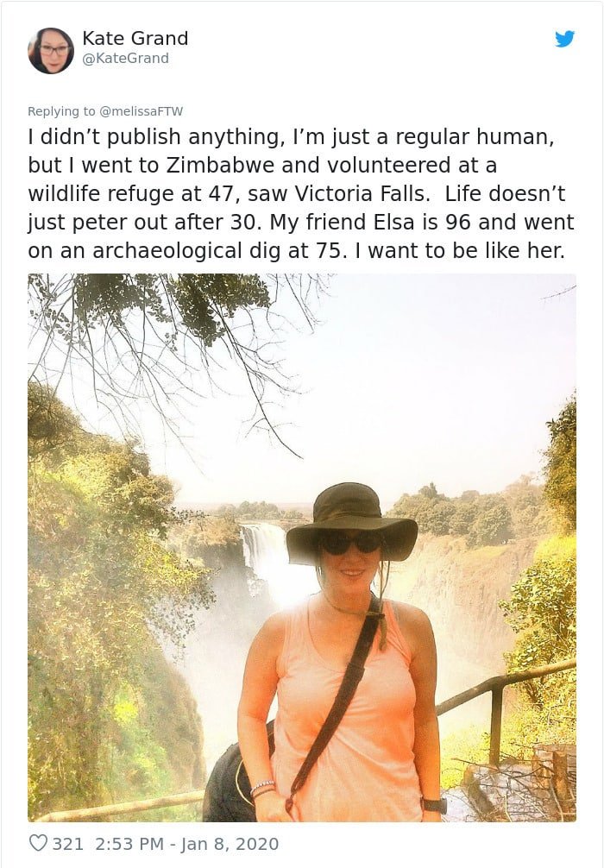604x868 pixels.
Task: Click the woman's sun hat in the photo
Action: click(349, 518)
